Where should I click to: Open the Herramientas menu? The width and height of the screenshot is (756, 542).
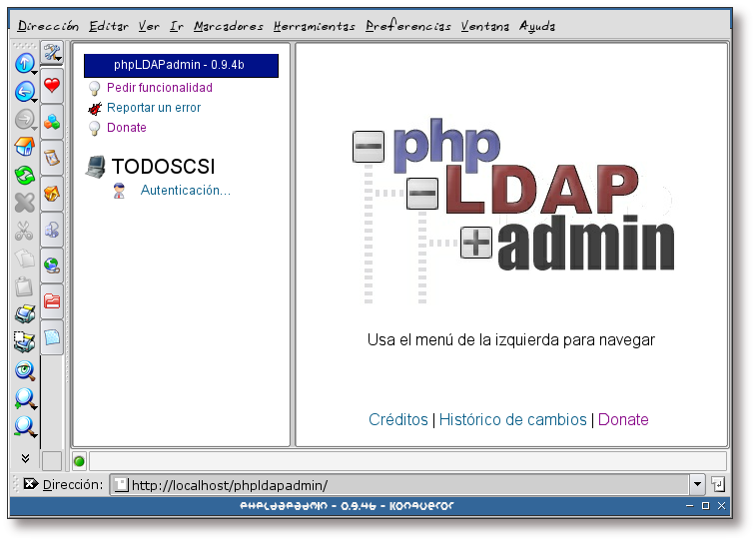point(314,26)
